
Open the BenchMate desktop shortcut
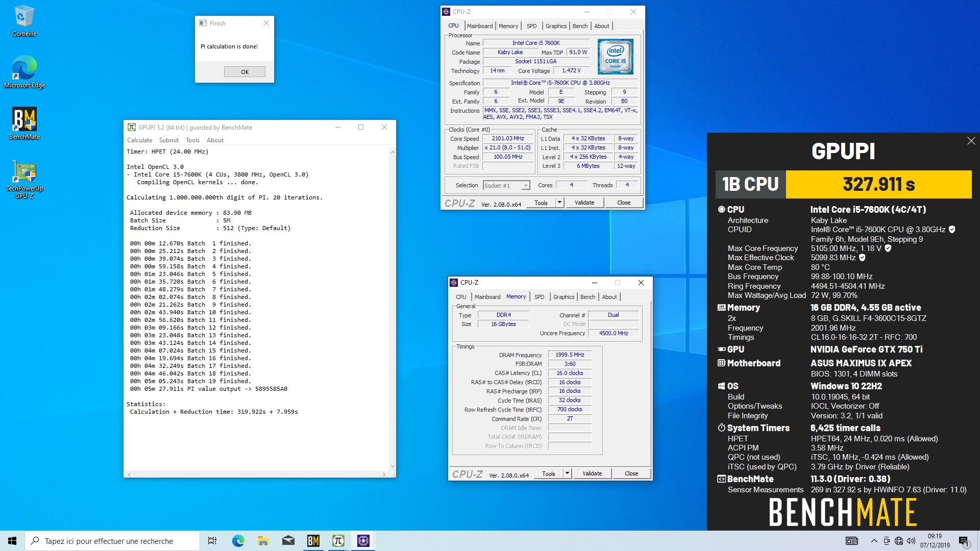pos(24,123)
